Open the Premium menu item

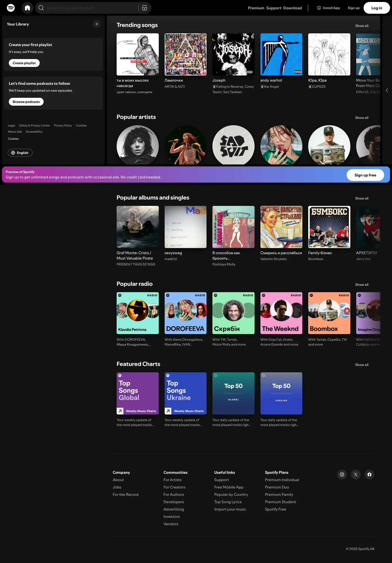click(256, 8)
